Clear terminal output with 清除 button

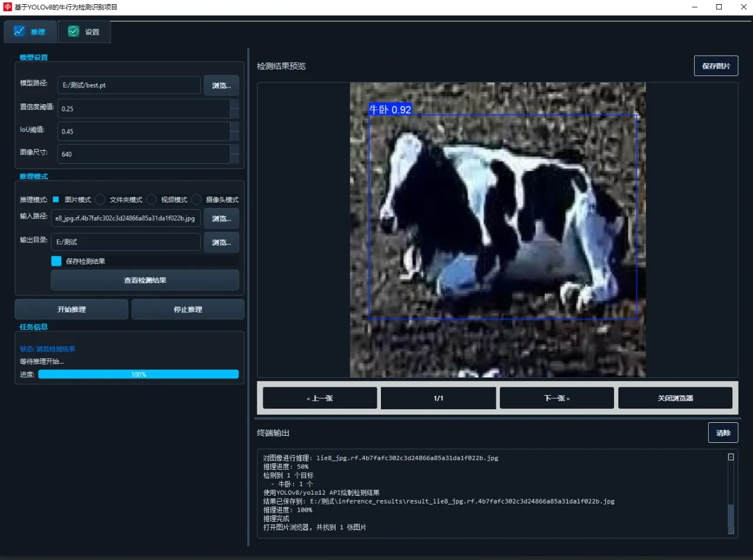(x=723, y=433)
